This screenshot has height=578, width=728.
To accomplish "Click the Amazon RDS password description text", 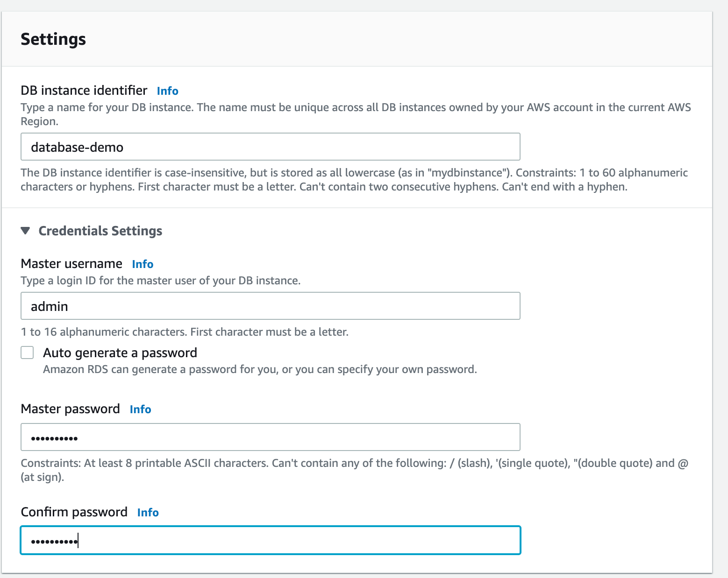I will pyautogui.click(x=260, y=369).
